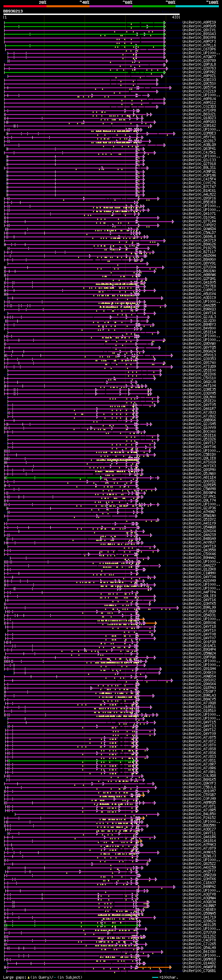Viewport: 222px width, 980px height.
Task: Select entry UniRef100_A7SXP8
Action: pos(199,110)
